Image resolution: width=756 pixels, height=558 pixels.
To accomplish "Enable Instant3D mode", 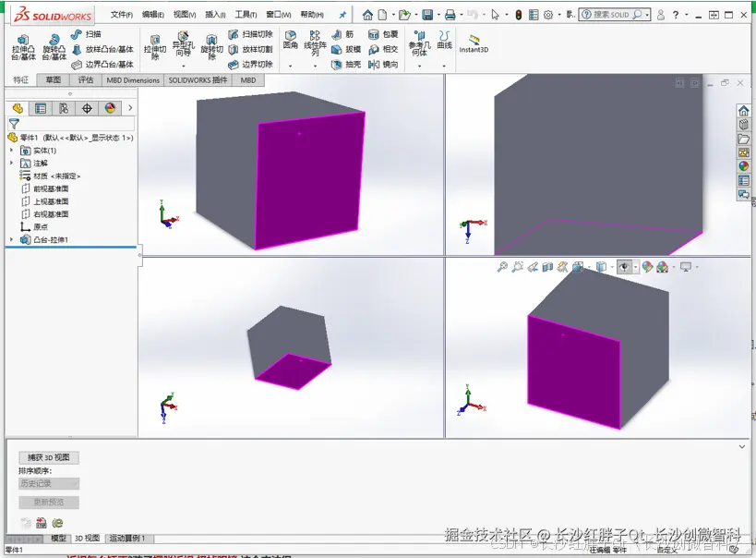I will coord(473,42).
